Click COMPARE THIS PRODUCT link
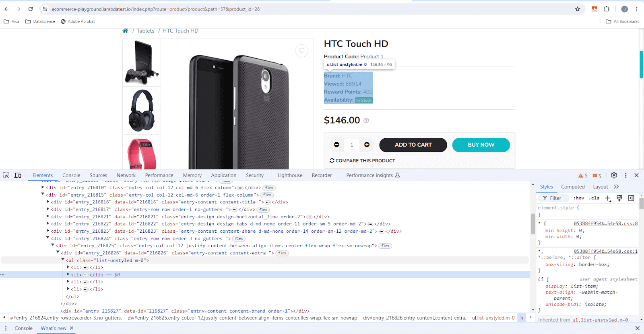The height and width of the screenshot is (334, 644). 362,161
